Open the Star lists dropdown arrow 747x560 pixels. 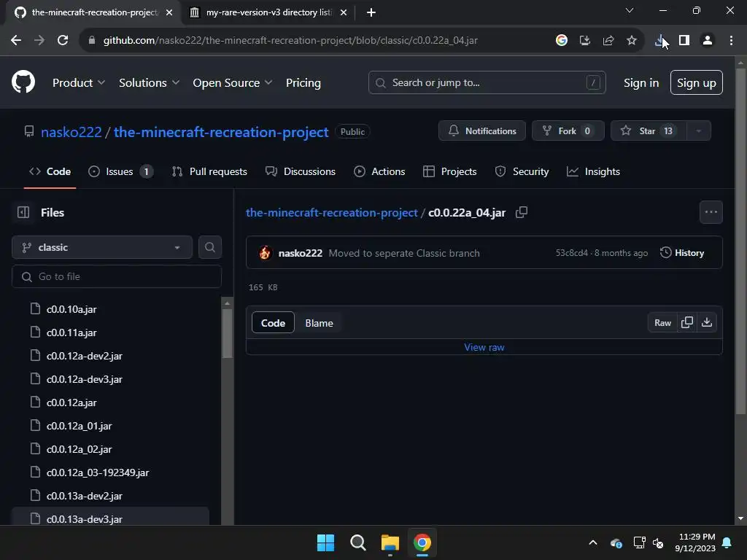click(x=698, y=131)
